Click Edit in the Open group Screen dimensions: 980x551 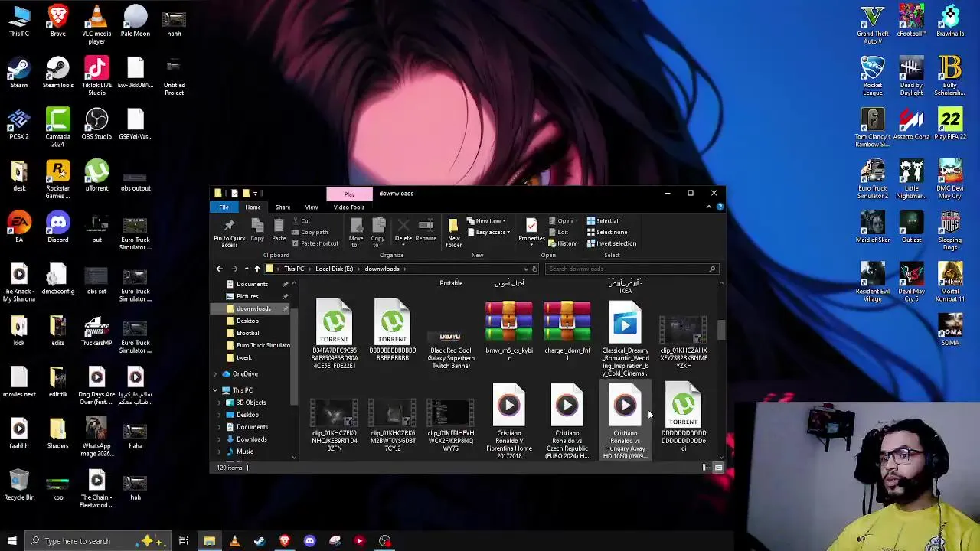point(559,232)
